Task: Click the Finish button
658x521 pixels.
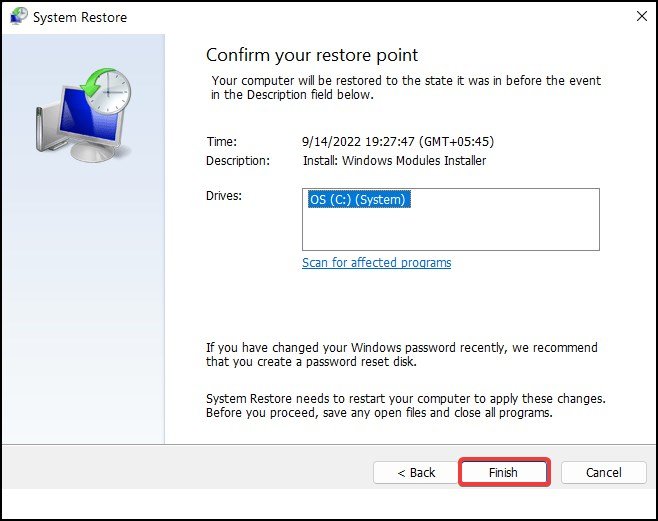Action: pyautogui.click(x=504, y=472)
